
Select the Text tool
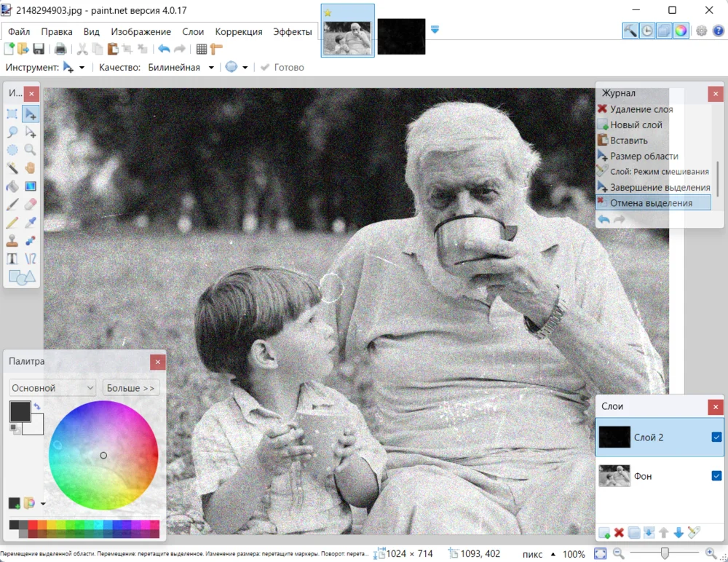(12, 258)
